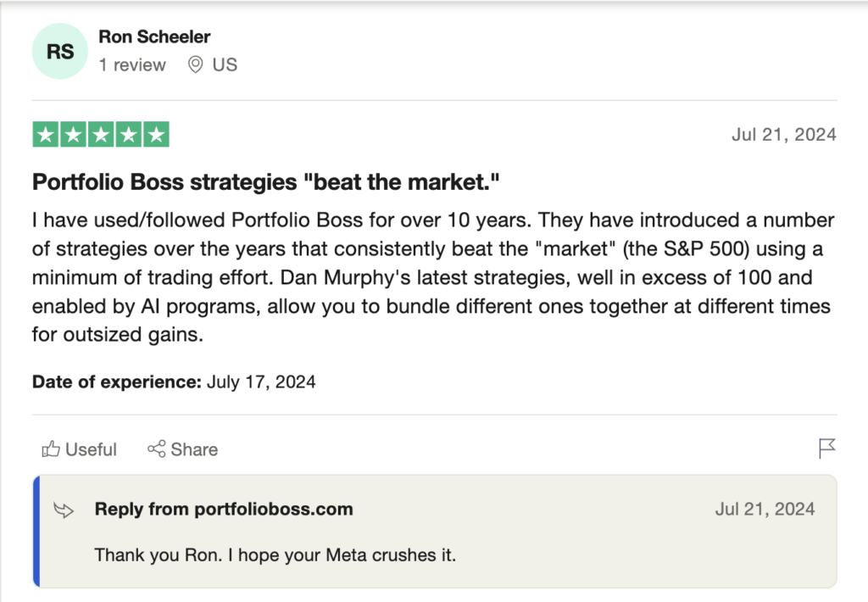
Task: Click the reply's Jul 21, 2024 date
Action: (765, 509)
